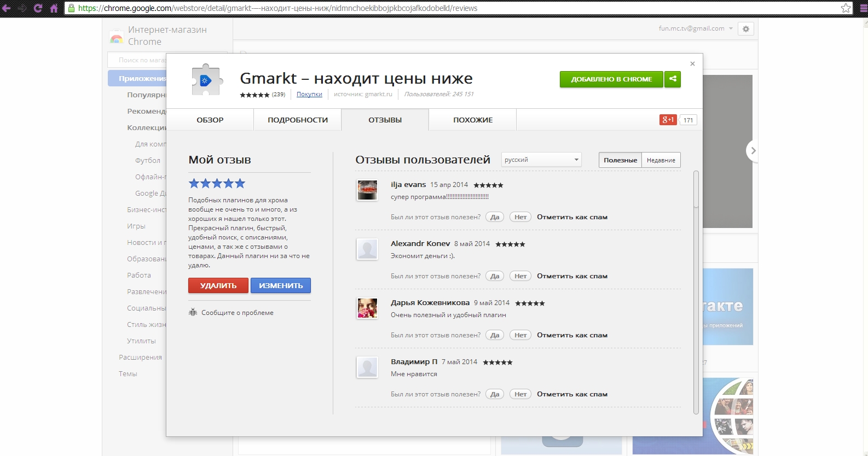Bookmark this page with the star icon
Viewport: 868px width, 456px height.
tap(846, 8)
